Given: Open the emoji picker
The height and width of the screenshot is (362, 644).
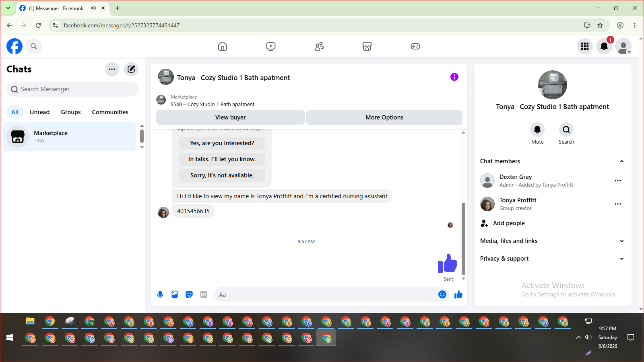Looking at the screenshot, I should pyautogui.click(x=442, y=294).
